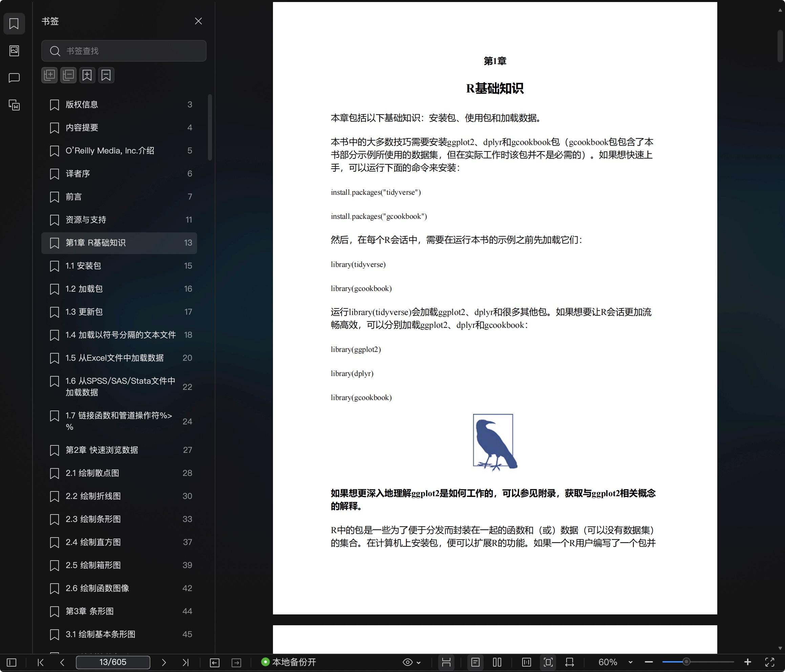The height and width of the screenshot is (672, 785).
Task: Click the 13/605 page number field
Action: click(x=113, y=663)
